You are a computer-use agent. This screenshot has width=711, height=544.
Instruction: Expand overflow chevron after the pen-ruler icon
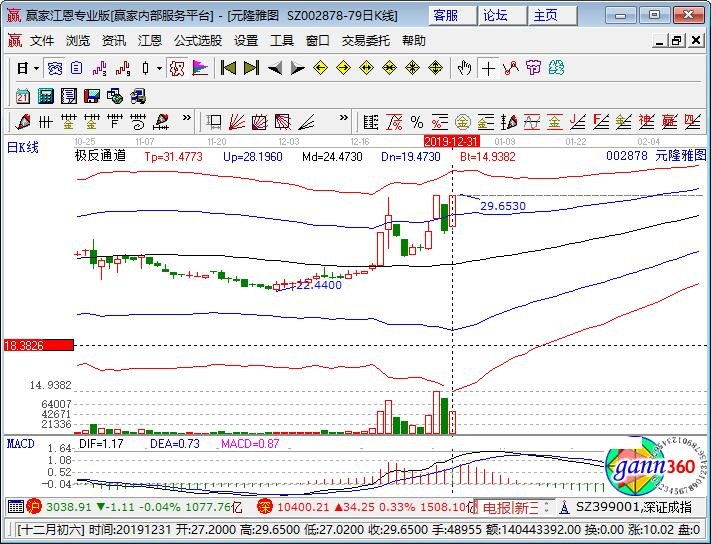point(186,118)
